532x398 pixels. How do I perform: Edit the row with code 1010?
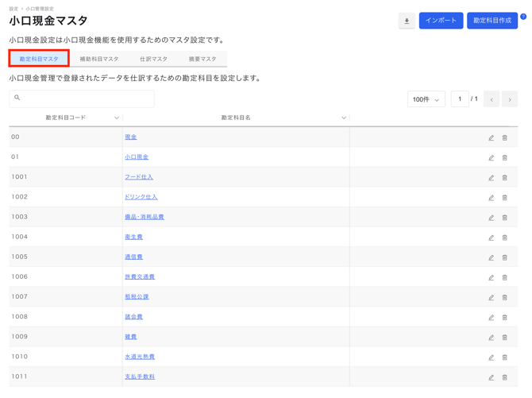coord(491,358)
